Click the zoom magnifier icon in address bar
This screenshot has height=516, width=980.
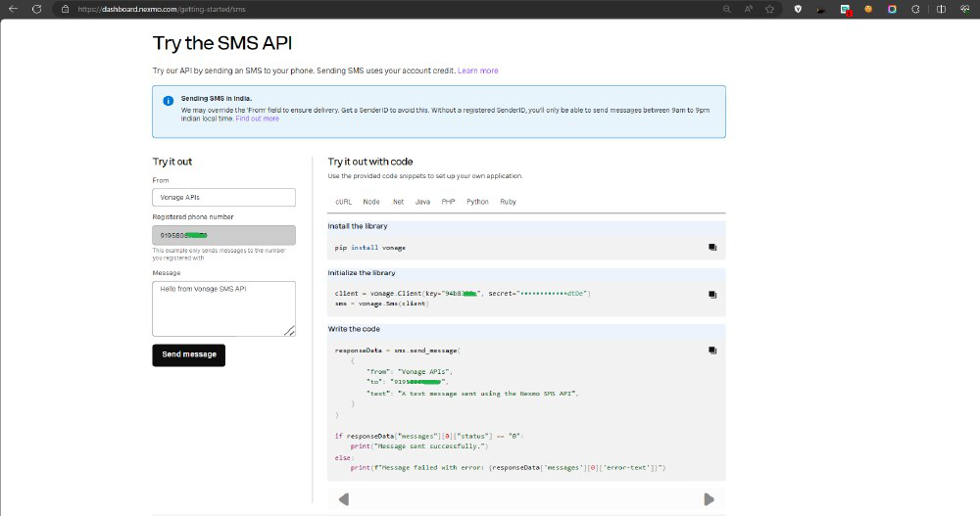pos(726,10)
